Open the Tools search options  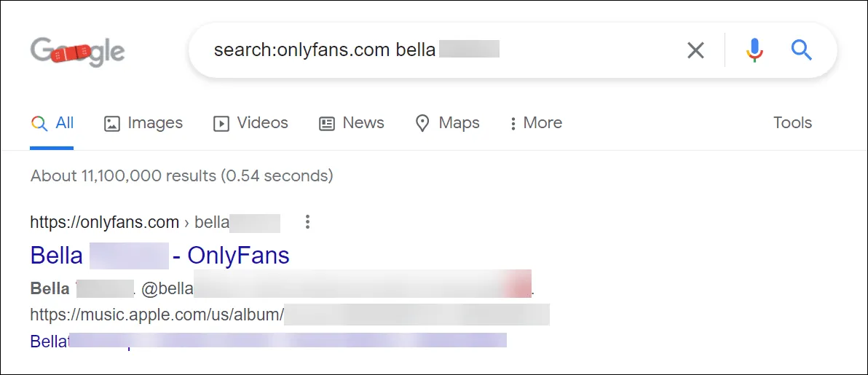(792, 123)
